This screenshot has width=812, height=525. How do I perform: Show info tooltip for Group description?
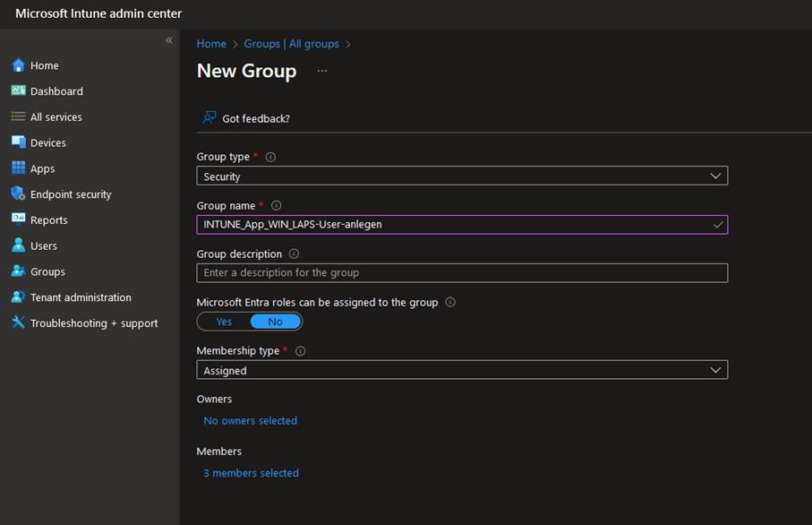(x=294, y=254)
